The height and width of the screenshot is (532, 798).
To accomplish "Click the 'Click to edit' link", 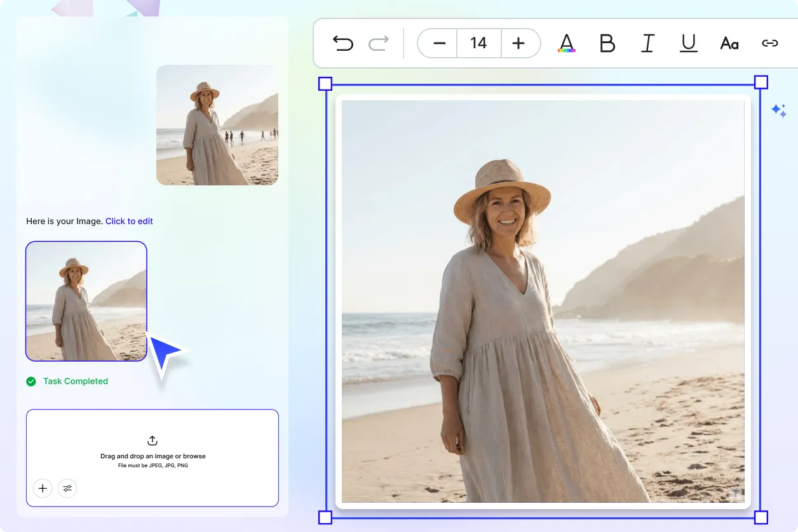I will (129, 221).
